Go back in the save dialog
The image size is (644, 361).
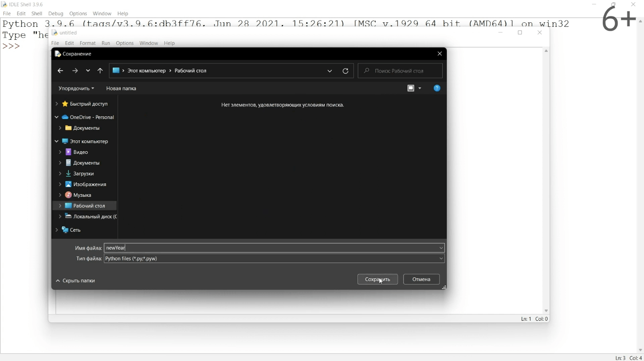(x=61, y=71)
